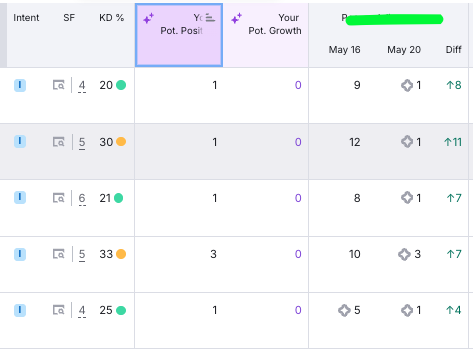Open SERP features icon in KD 21 row
The width and height of the screenshot is (473, 362).
coord(59,198)
